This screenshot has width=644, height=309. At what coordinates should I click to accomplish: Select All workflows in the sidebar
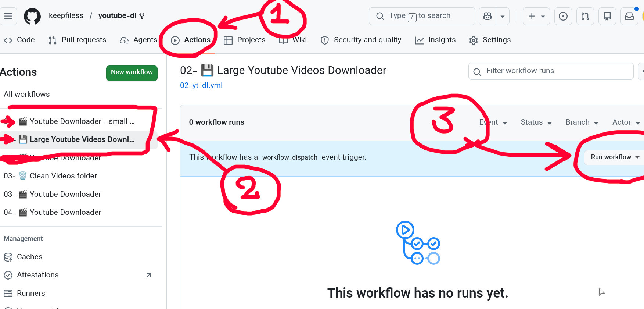point(26,94)
